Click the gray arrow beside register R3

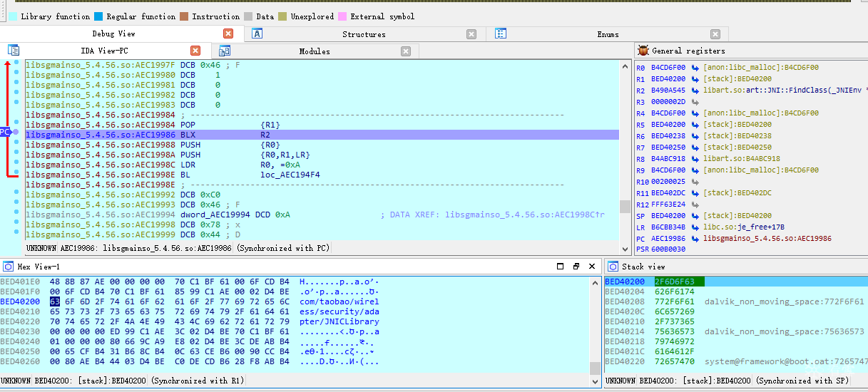point(695,102)
